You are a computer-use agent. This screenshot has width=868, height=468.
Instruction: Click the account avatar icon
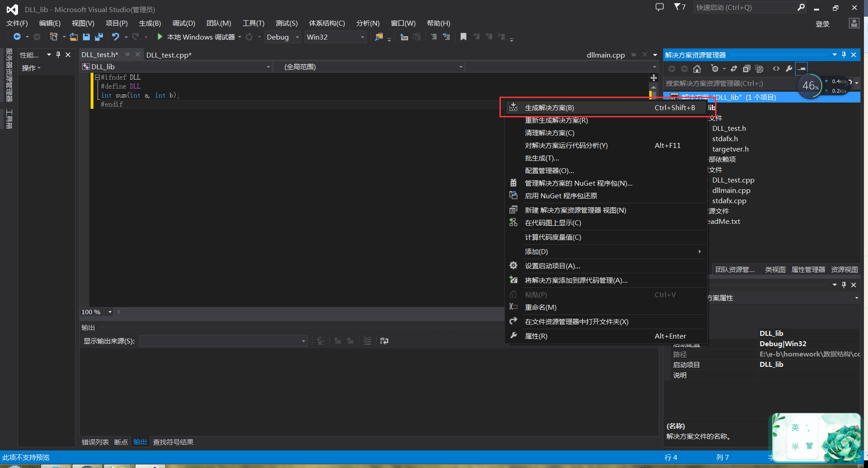coord(854,23)
